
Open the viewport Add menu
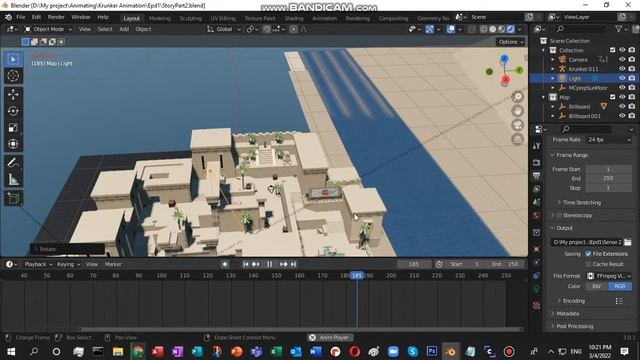[124, 29]
